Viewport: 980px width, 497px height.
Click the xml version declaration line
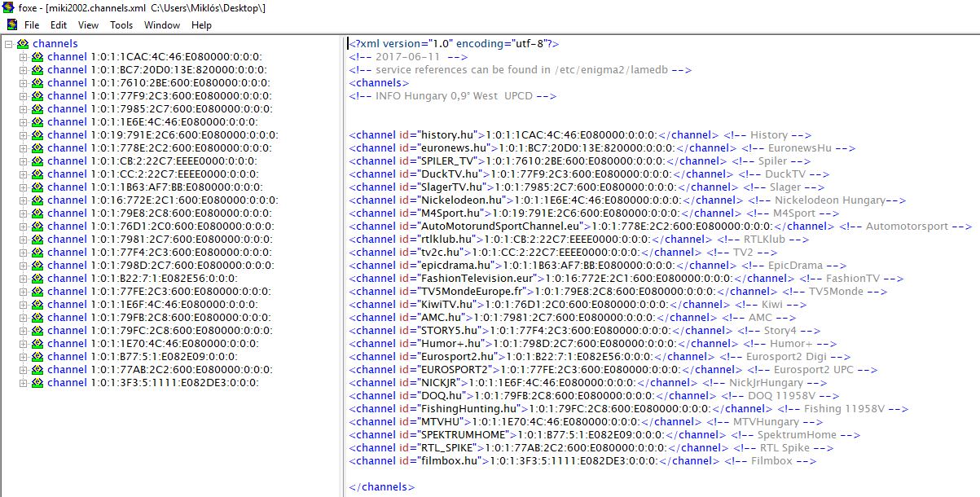click(x=454, y=44)
